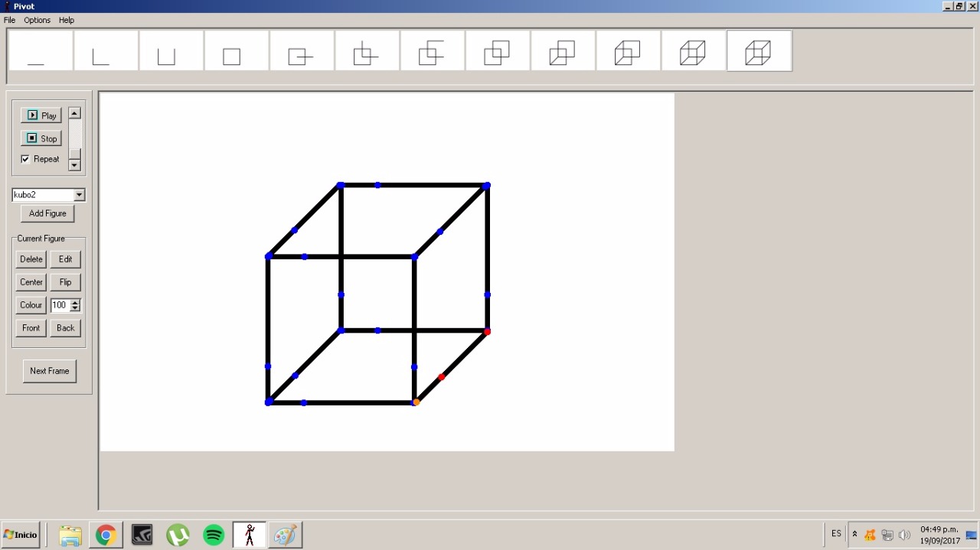Click the speed scrollbar down arrow
The height and width of the screenshot is (550, 980).
(74, 165)
